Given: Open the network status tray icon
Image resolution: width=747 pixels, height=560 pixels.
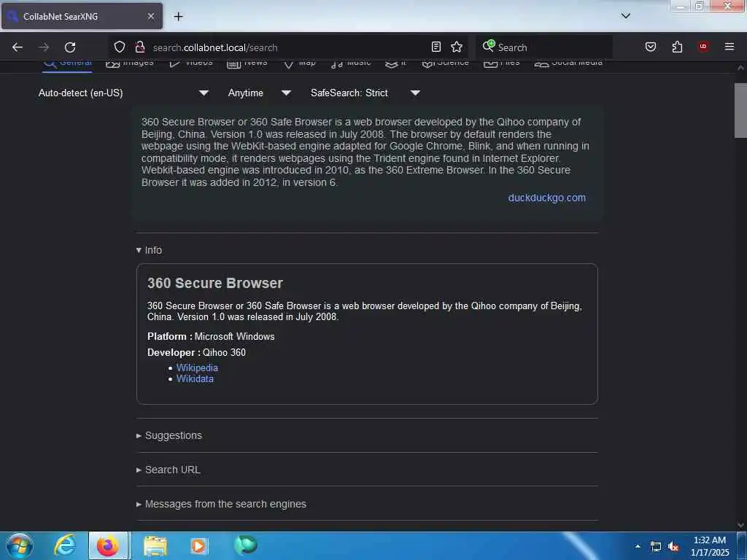Looking at the screenshot, I should [656, 547].
